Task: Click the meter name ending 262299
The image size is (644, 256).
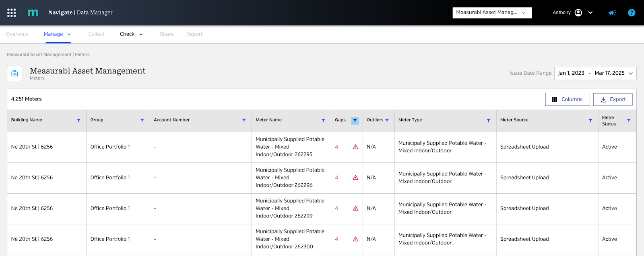Action: click(x=290, y=209)
